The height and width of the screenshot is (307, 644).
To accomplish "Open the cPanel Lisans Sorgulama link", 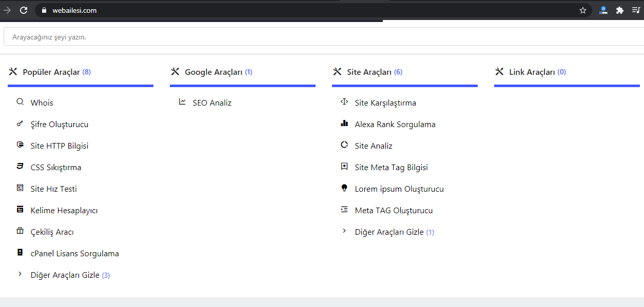I will (x=75, y=254).
